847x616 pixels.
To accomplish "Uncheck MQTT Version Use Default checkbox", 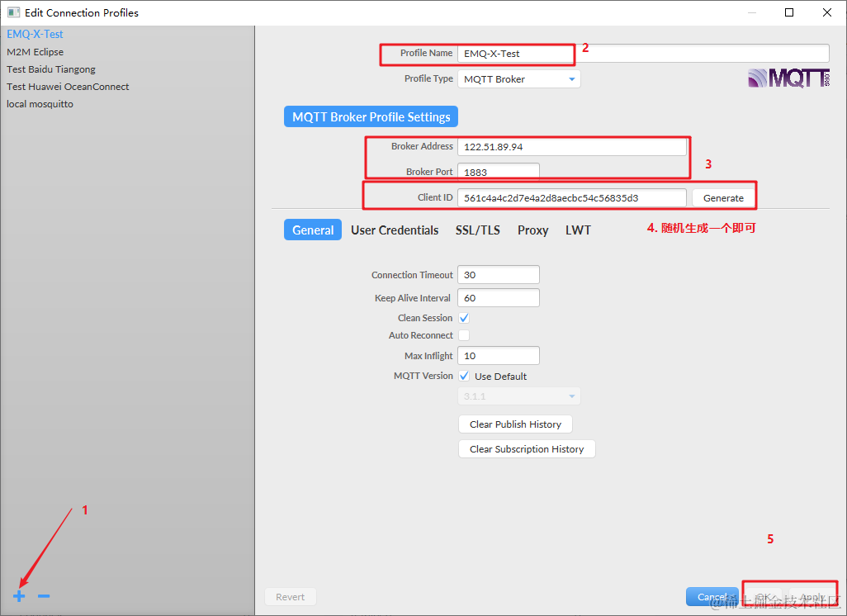I will [x=464, y=376].
